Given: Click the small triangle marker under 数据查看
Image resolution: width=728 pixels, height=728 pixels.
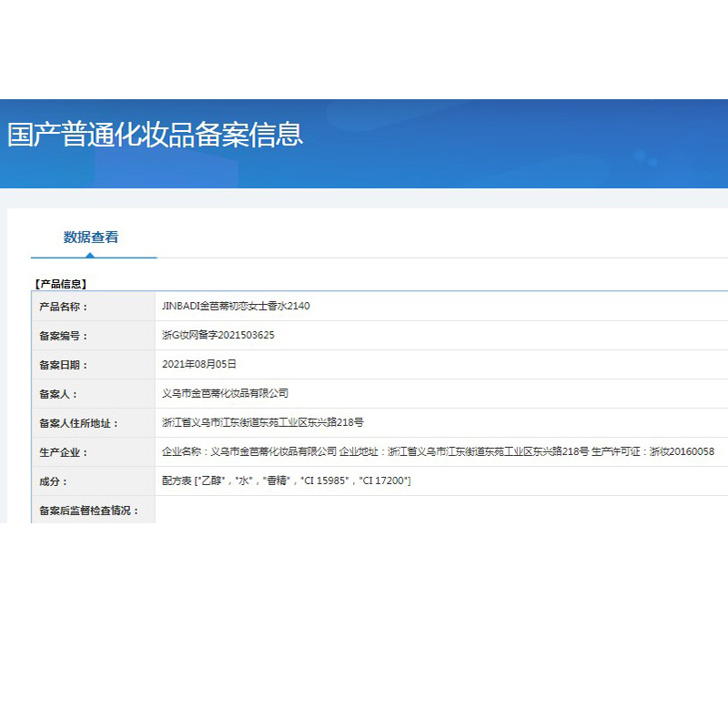Looking at the screenshot, I should [90, 255].
